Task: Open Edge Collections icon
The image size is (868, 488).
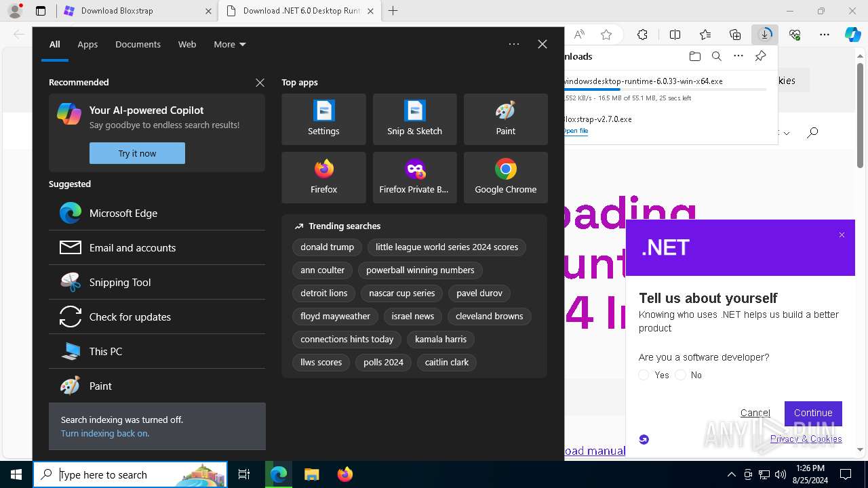Action: [x=735, y=35]
